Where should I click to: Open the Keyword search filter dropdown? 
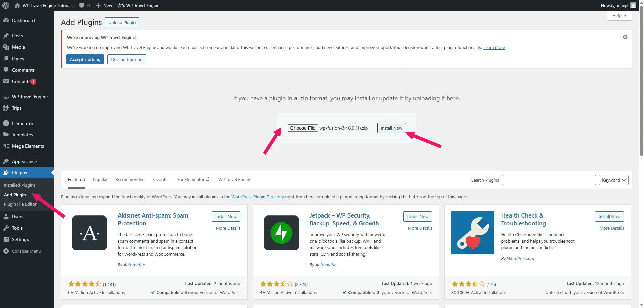pos(613,180)
